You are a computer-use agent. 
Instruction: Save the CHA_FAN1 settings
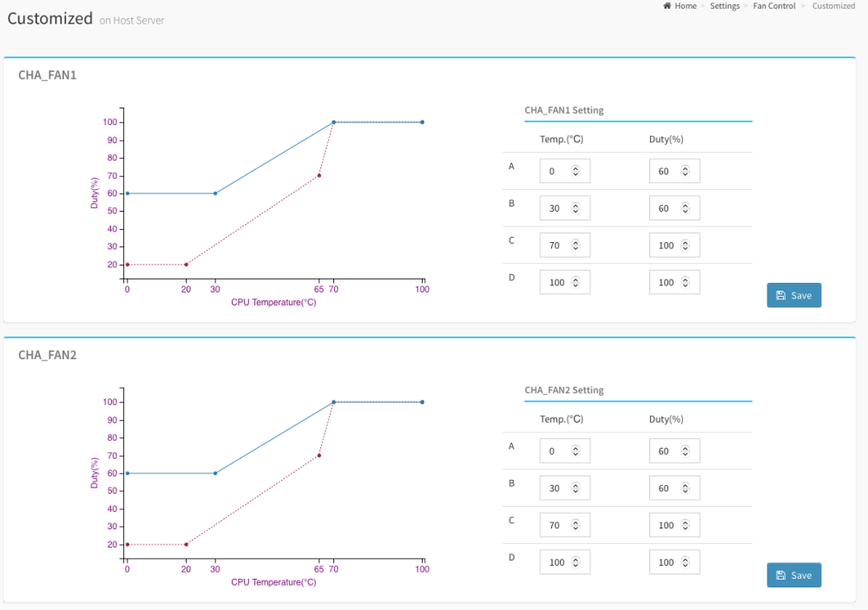pyautogui.click(x=794, y=295)
